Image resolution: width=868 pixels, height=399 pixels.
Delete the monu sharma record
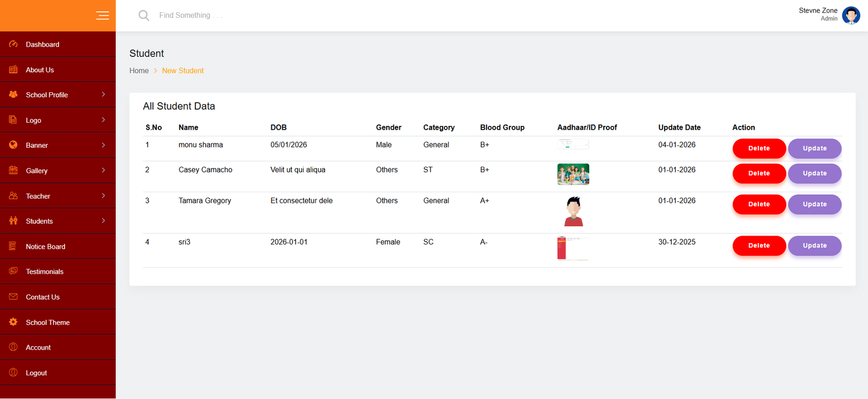pos(759,148)
